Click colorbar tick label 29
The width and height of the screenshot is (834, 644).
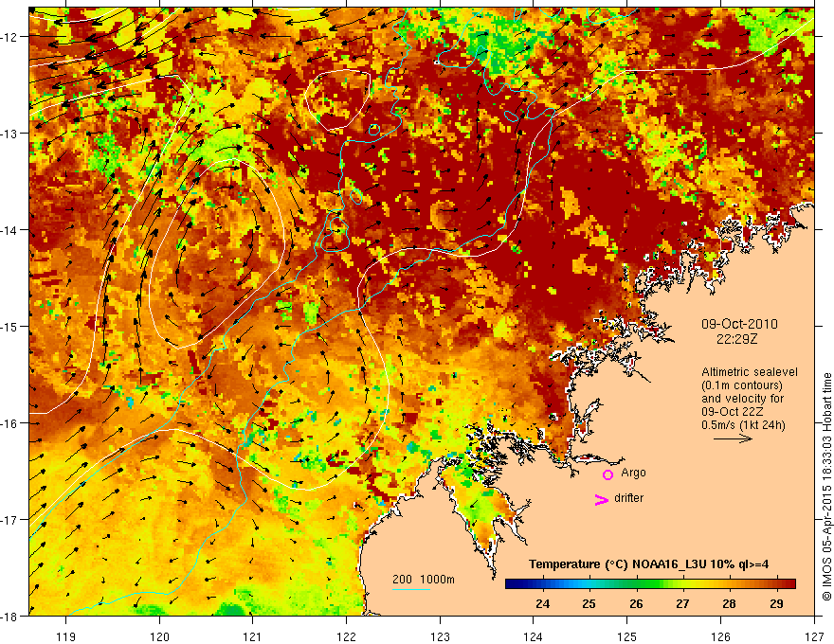coord(776,603)
